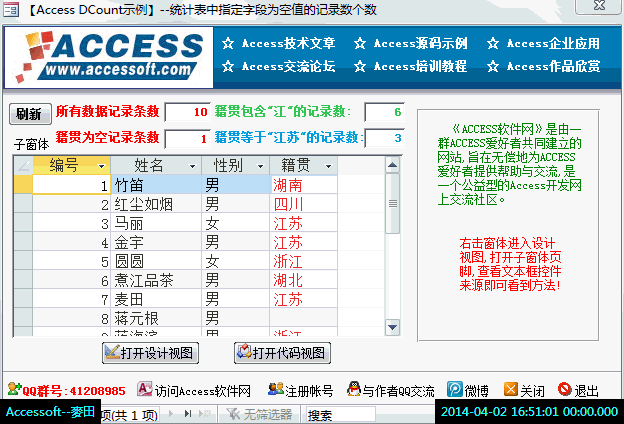Click the star icon beside Access企业应用
Viewport: 624px width, 424px height.
coord(493,43)
